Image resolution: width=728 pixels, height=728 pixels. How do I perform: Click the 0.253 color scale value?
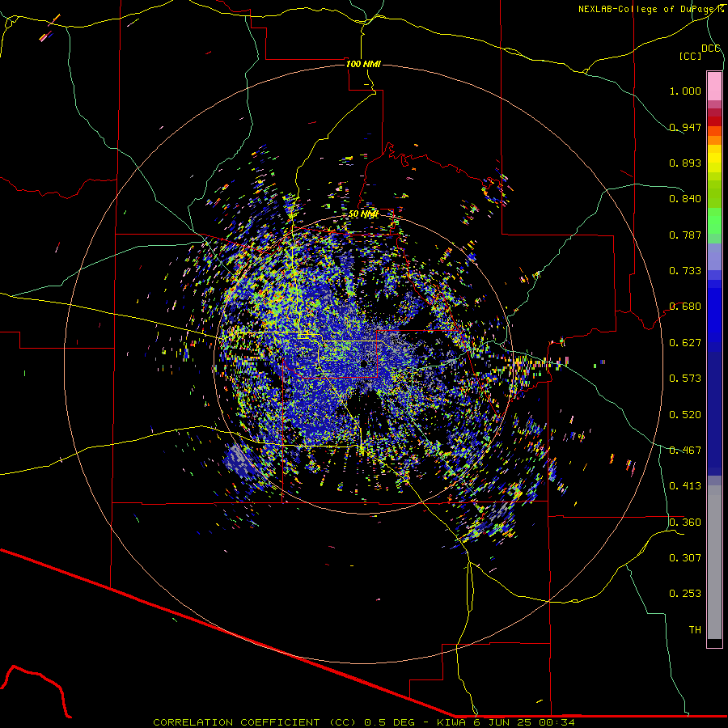(x=685, y=594)
